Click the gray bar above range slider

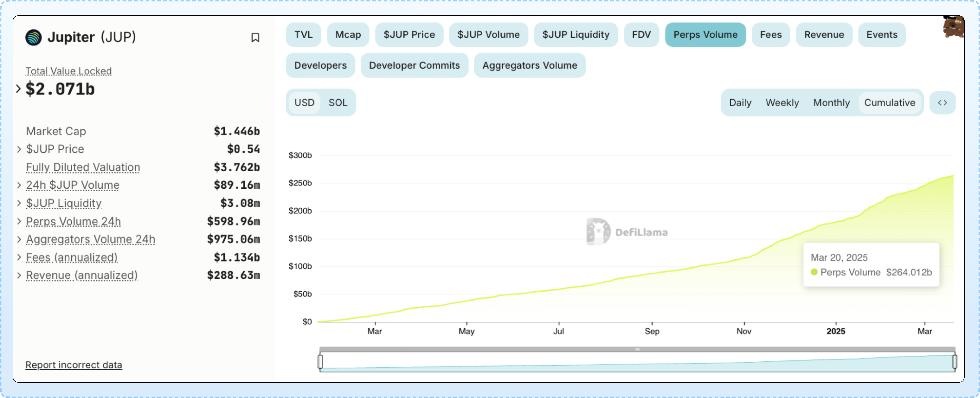(637, 349)
